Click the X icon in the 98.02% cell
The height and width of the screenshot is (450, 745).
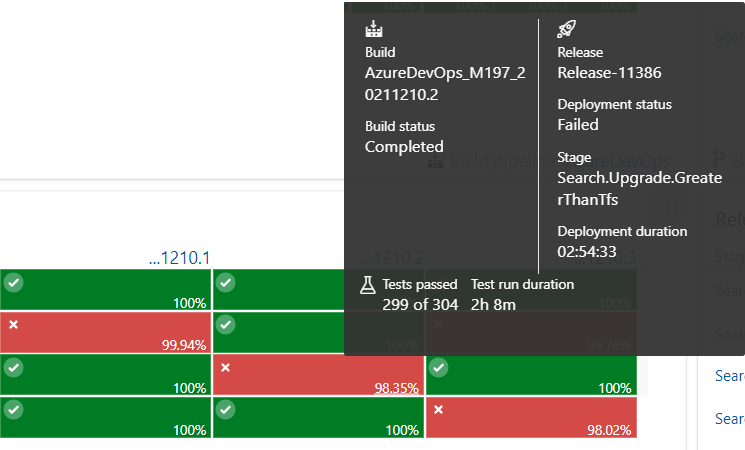pyautogui.click(x=438, y=410)
